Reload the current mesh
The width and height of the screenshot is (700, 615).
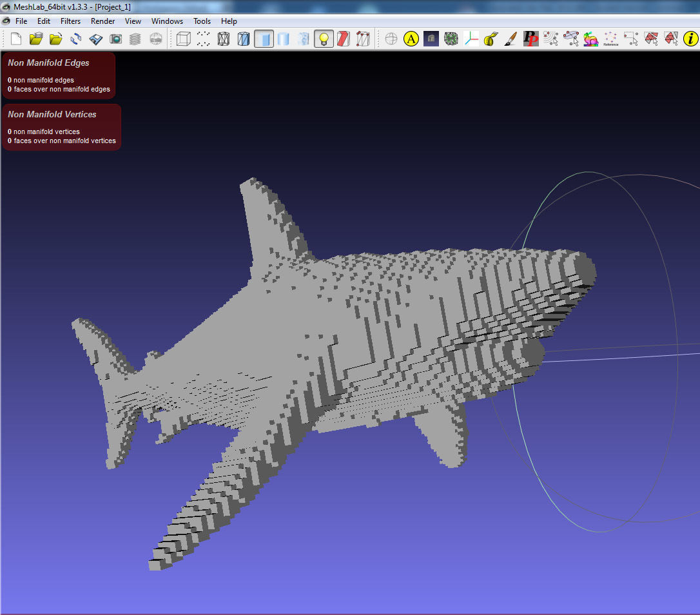click(x=76, y=39)
